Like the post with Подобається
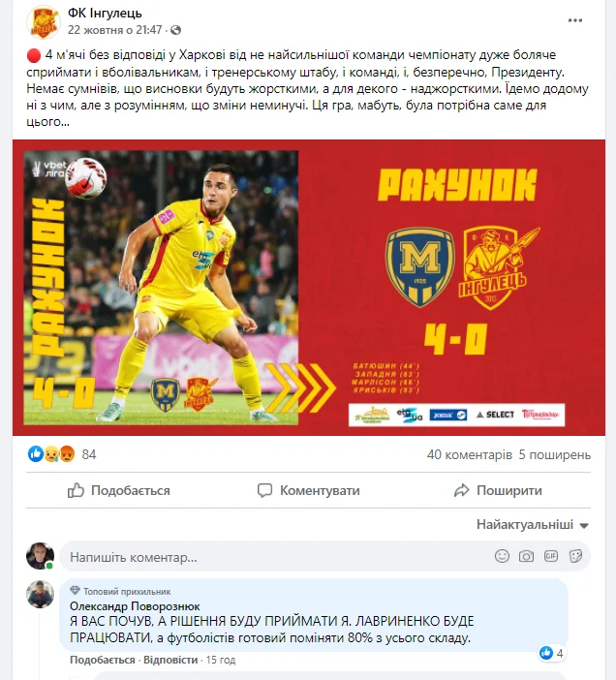 tap(119, 490)
